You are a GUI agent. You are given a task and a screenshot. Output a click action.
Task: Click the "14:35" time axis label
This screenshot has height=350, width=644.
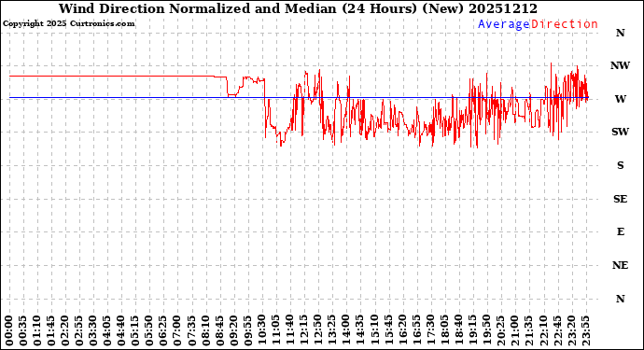(360, 330)
